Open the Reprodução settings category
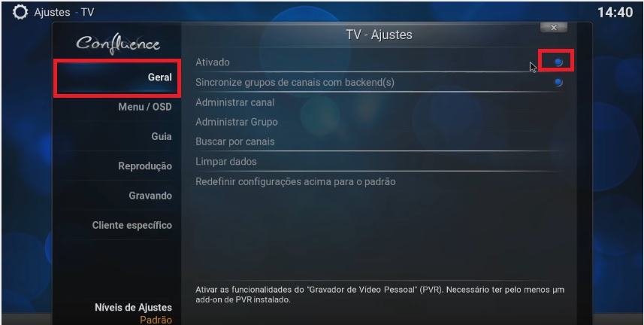644x325 pixels. tap(117, 166)
